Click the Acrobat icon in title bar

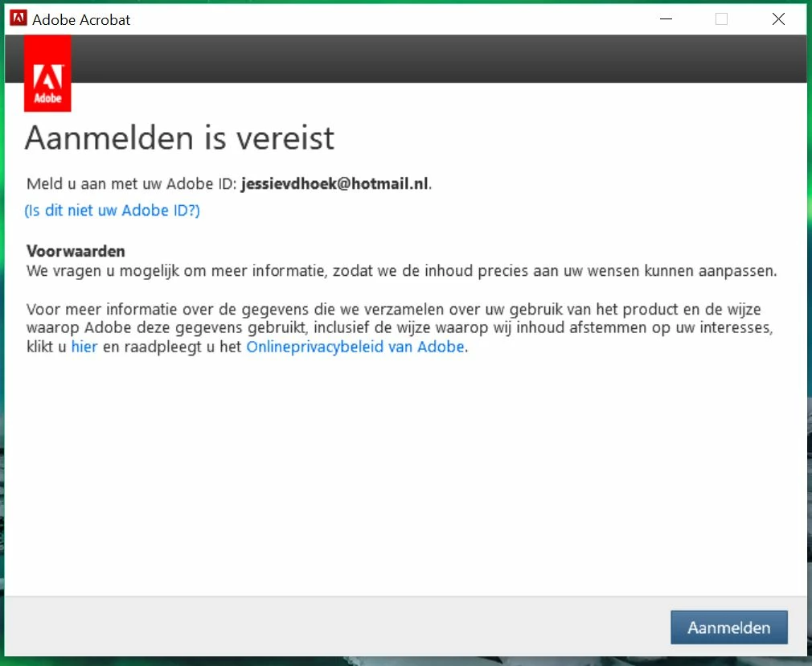(x=18, y=18)
